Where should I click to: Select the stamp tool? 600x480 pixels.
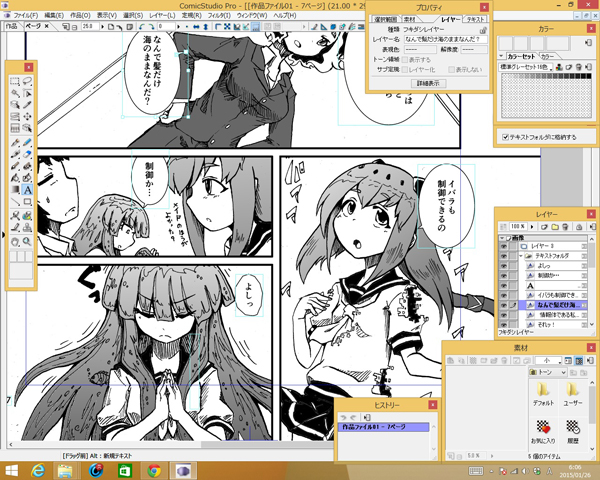[27, 228]
